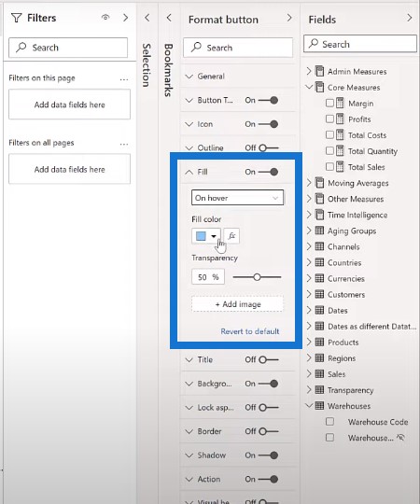This screenshot has width=420, height=504.
Task: Collapse the Format button pane arrow
Action: (289, 18)
